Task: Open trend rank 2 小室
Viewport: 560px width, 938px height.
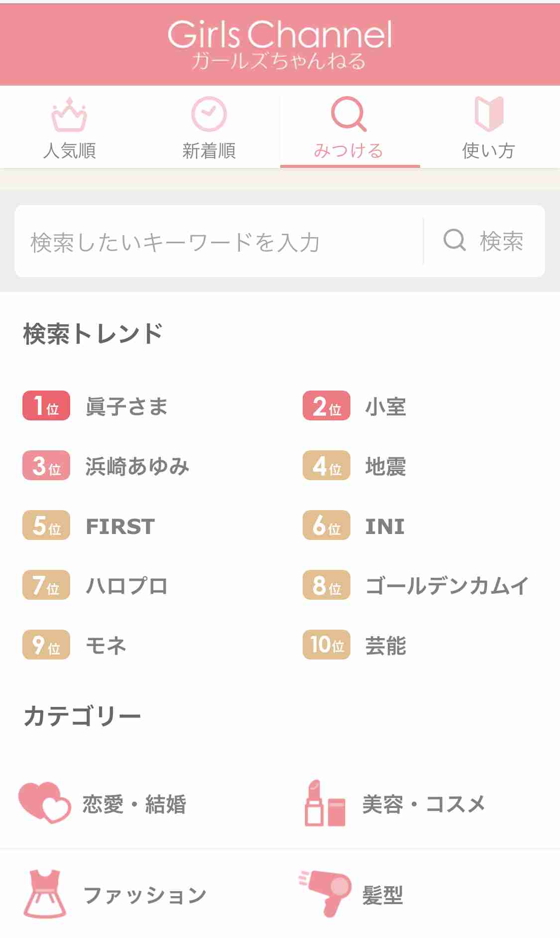Action: coord(385,406)
